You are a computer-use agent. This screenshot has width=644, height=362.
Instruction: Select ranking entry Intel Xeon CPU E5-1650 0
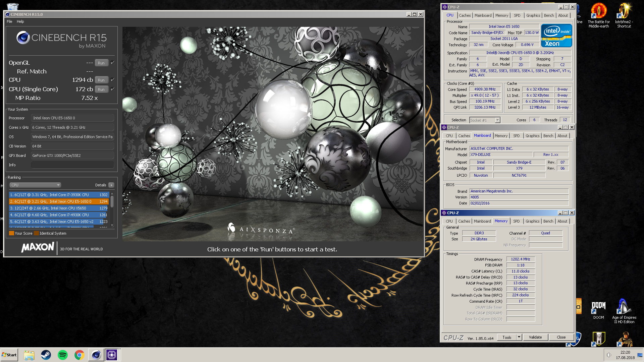59,201
